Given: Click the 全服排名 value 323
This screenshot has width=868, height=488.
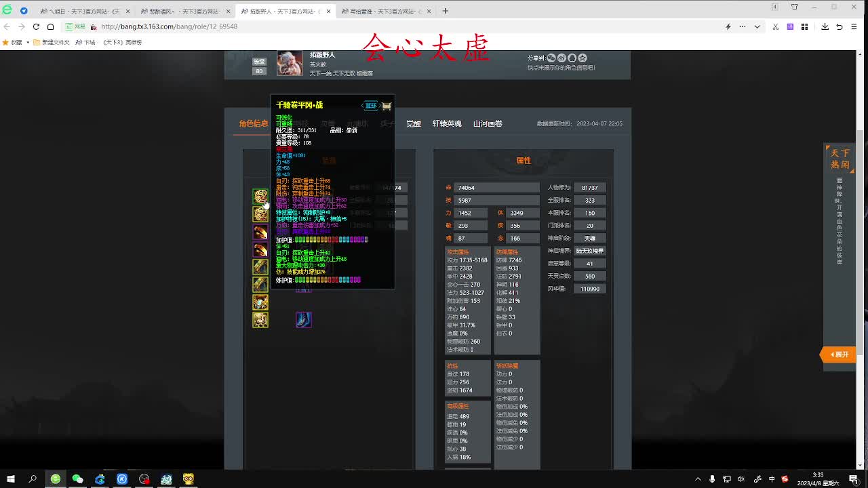Looking at the screenshot, I should (x=589, y=201).
